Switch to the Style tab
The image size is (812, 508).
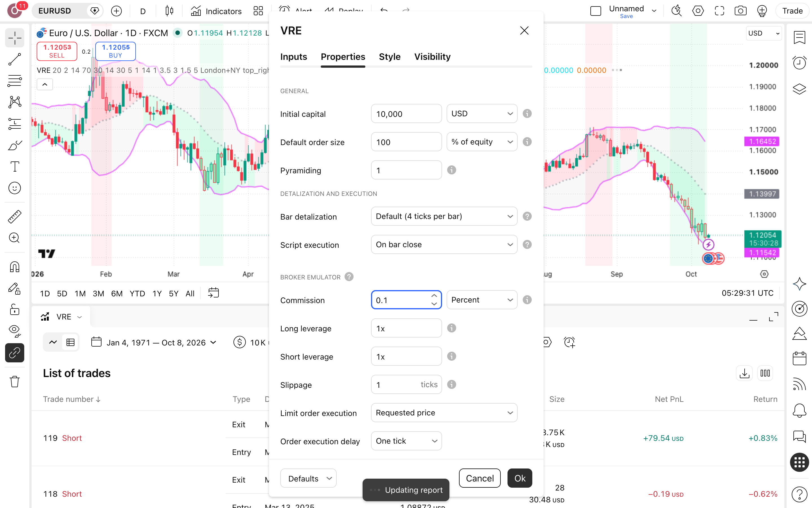390,56
